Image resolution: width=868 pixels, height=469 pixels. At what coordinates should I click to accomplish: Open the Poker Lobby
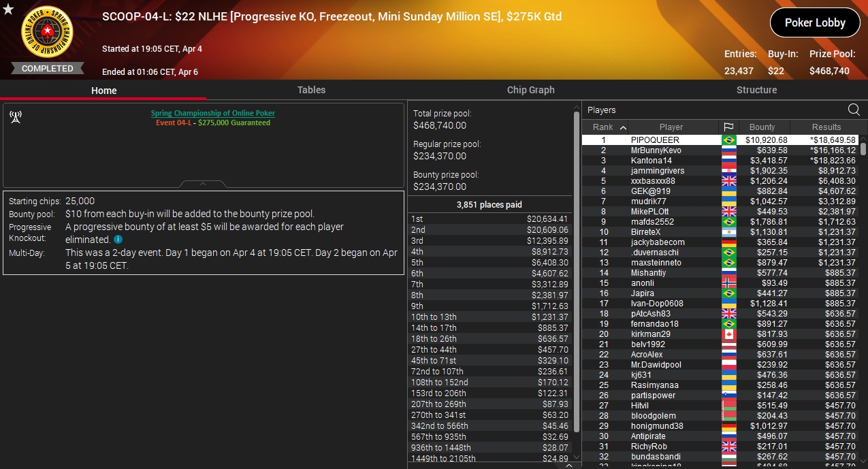tap(815, 22)
